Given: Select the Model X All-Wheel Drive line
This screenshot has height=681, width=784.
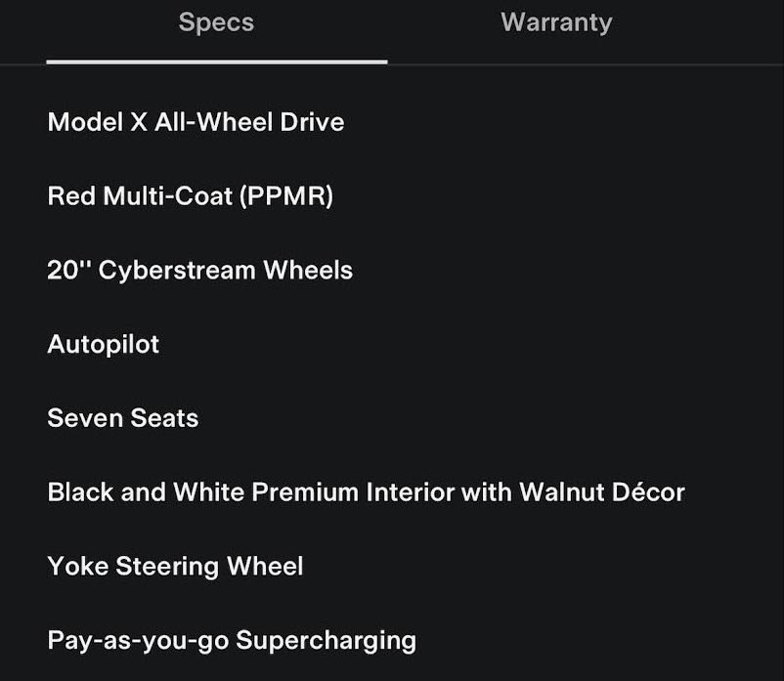Looking at the screenshot, I should click(x=196, y=122).
